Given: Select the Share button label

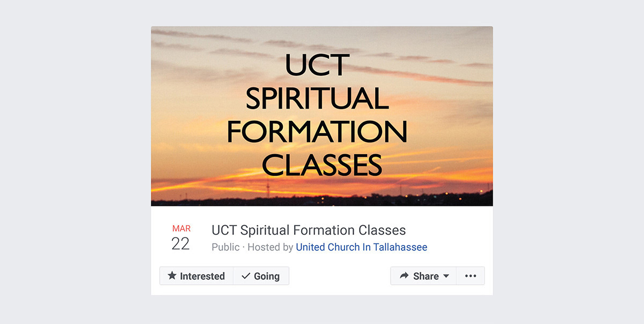Looking at the screenshot, I should pyautogui.click(x=426, y=276).
